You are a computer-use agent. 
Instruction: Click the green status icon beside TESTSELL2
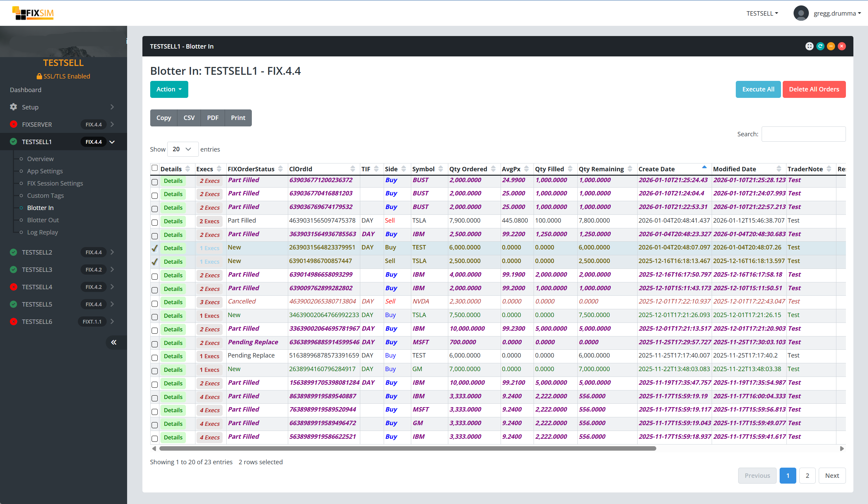click(x=14, y=252)
